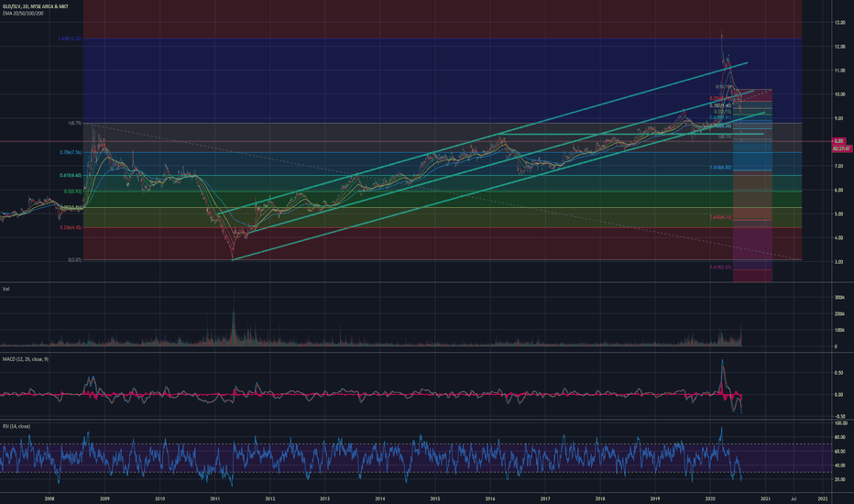Select the RSI (14, close) label
Image resolution: width=854 pixels, height=504 pixels.
point(16,426)
